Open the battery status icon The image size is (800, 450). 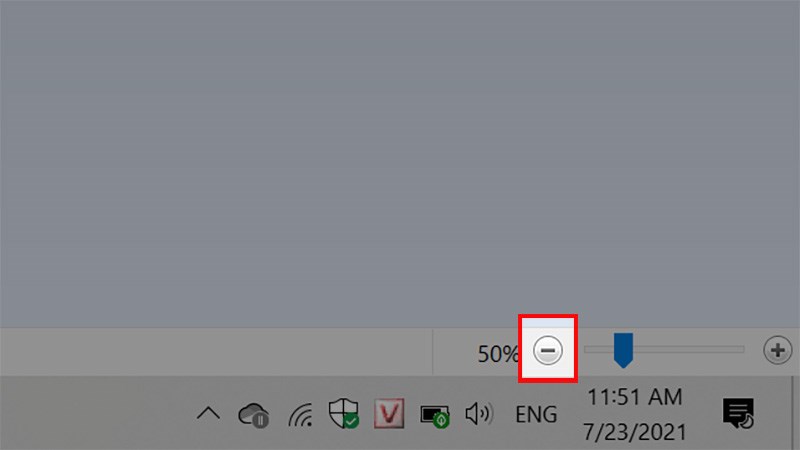435,415
